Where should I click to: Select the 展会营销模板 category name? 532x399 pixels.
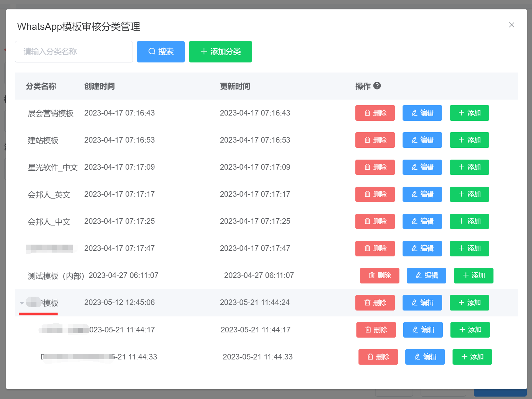coord(51,113)
